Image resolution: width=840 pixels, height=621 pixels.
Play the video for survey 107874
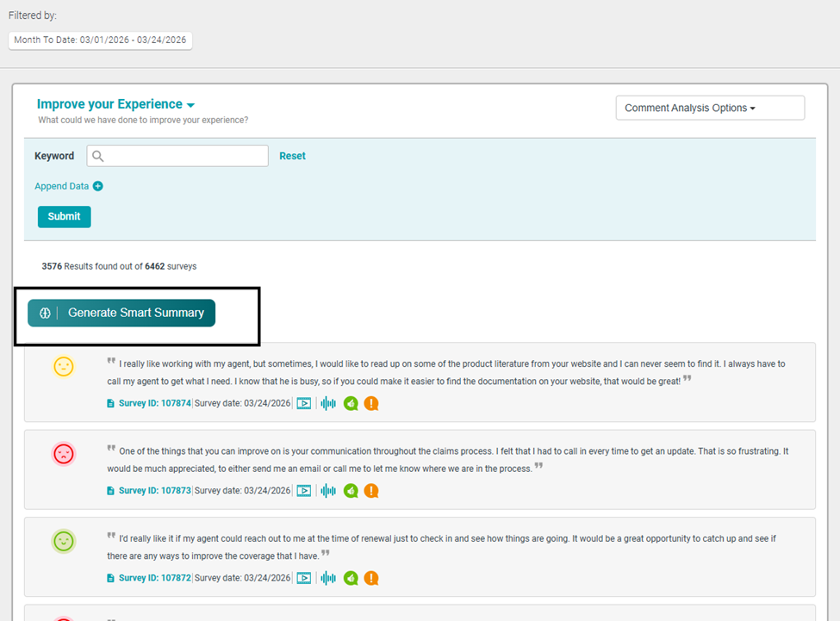[x=304, y=403]
